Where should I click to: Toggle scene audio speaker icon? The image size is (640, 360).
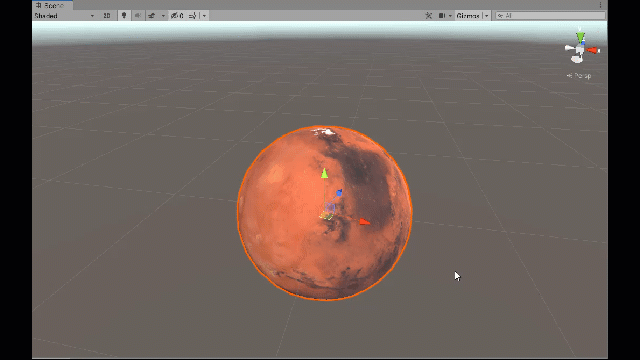(x=138, y=16)
